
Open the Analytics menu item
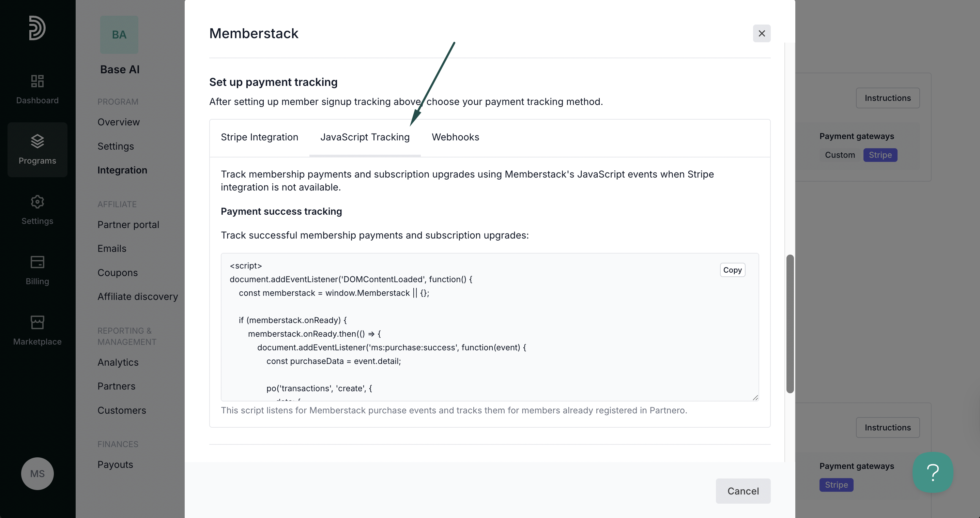tap(118, 362)
